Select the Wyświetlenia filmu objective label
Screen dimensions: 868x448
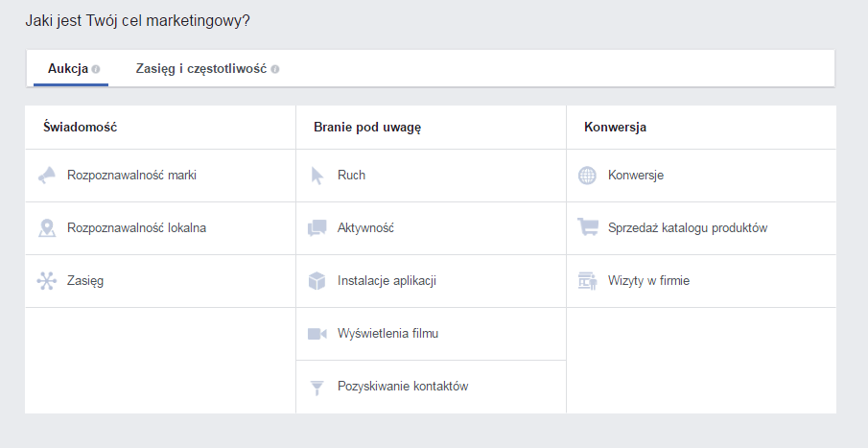pos(387,334)
